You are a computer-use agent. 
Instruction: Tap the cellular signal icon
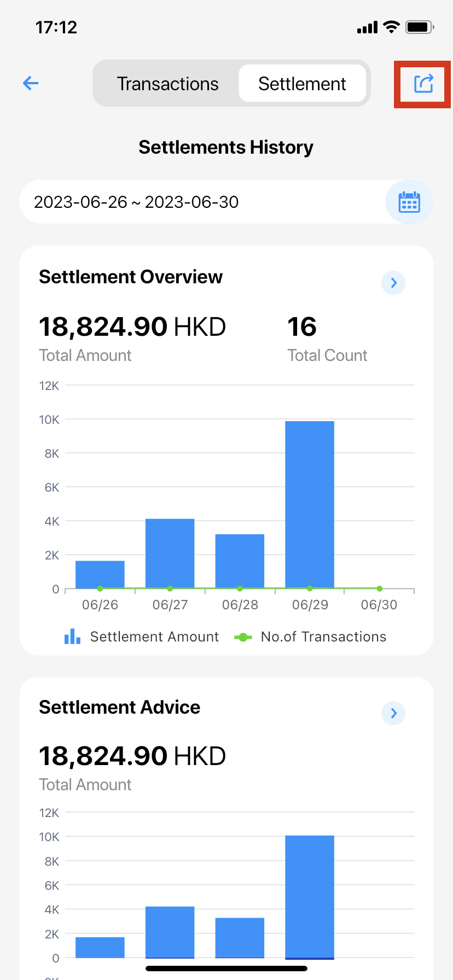(x=367, y=27)
